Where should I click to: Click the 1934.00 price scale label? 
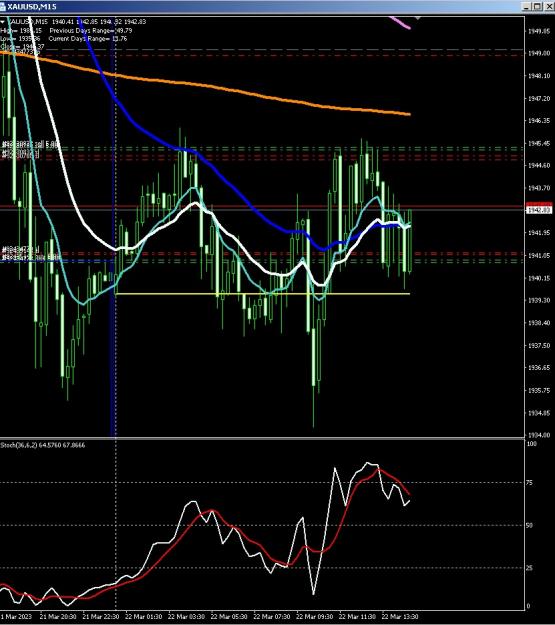(x=539, y=435)
